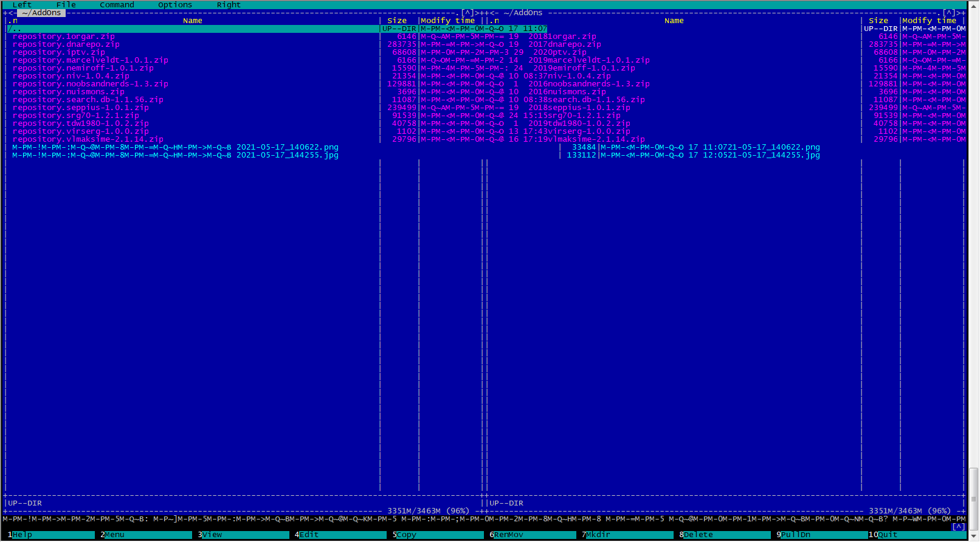Open the Command menu
The height and width of the screenshot is (542, 980).
(x=117, y=4)
